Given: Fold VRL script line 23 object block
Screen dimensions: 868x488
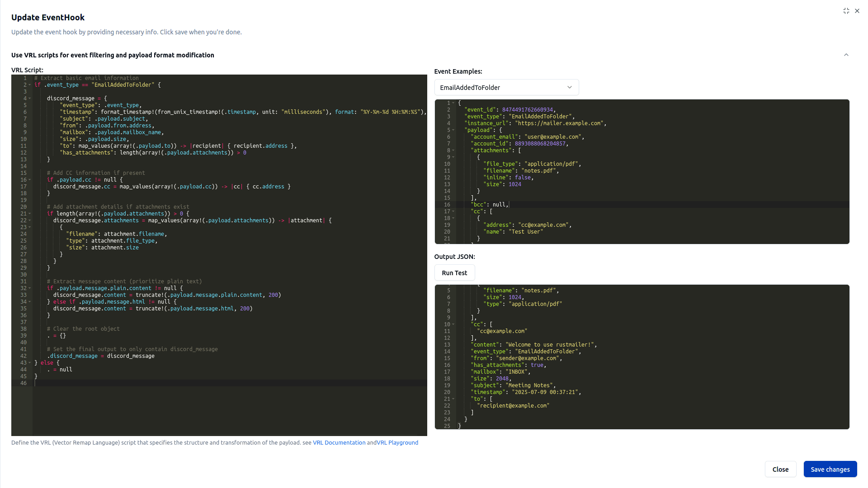Looking at the screenshot, I should tap(30, 227).
